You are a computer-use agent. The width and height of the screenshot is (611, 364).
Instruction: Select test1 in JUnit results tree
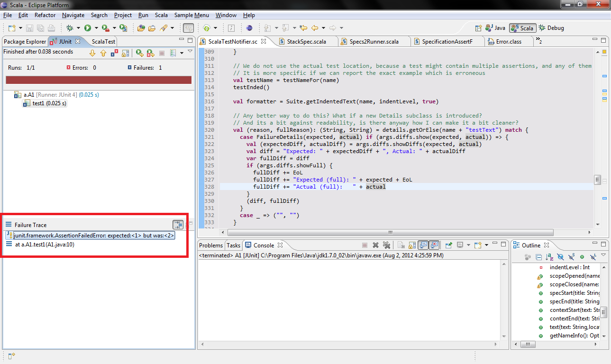coord(45,103)
